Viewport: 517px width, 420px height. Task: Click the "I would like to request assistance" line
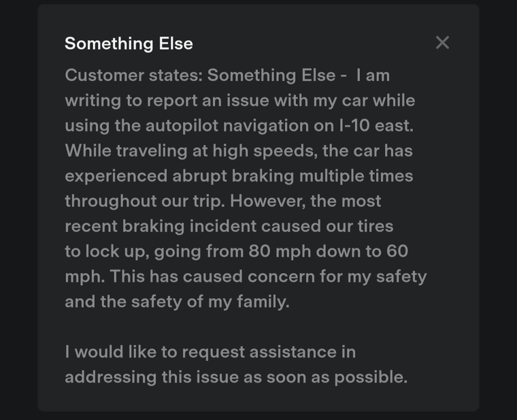(x=210, y=352)
